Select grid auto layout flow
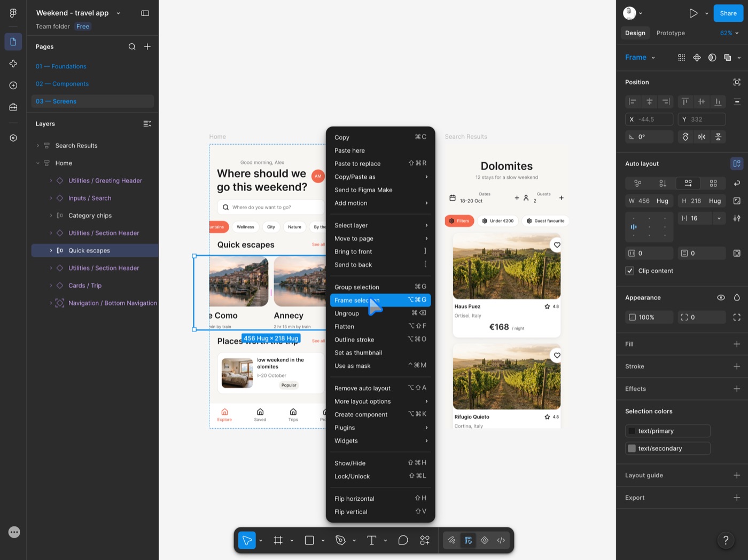Screen dimensions: 748x560 [713, 183]
